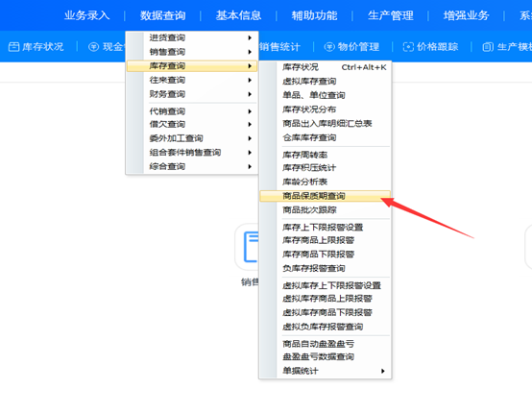Click 销售统计 in the toolbar
Viewport: 532px width, 414px height.
279,47
